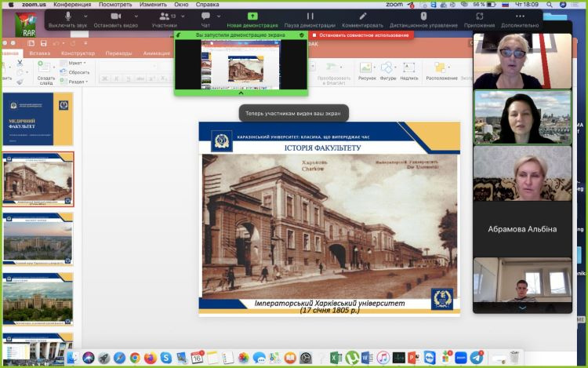Expand video options arrow beside camera
Viewport: 588px width, 368px height.
point(136,16)
